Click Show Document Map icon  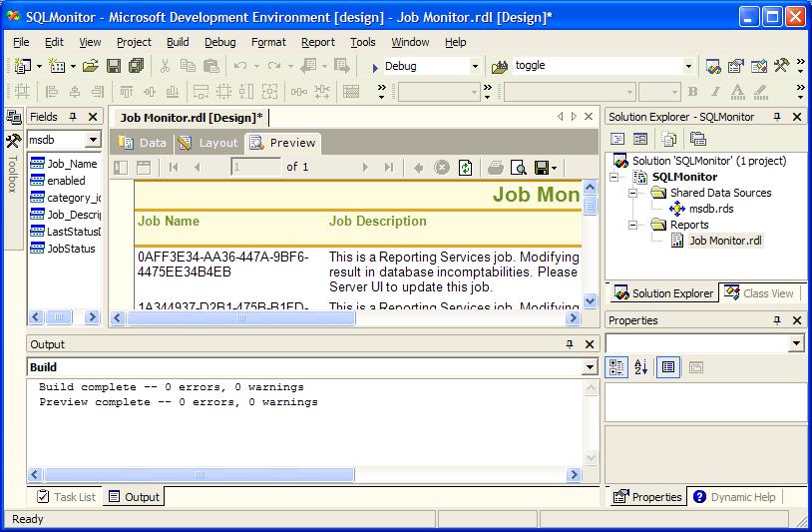click(x=121, y=168)
